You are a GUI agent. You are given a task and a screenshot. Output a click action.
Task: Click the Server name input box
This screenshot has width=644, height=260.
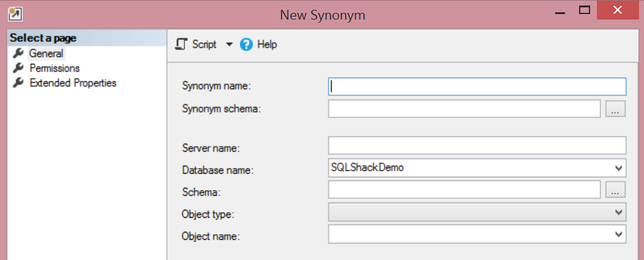pyautogui.click(x=477, y=146)
